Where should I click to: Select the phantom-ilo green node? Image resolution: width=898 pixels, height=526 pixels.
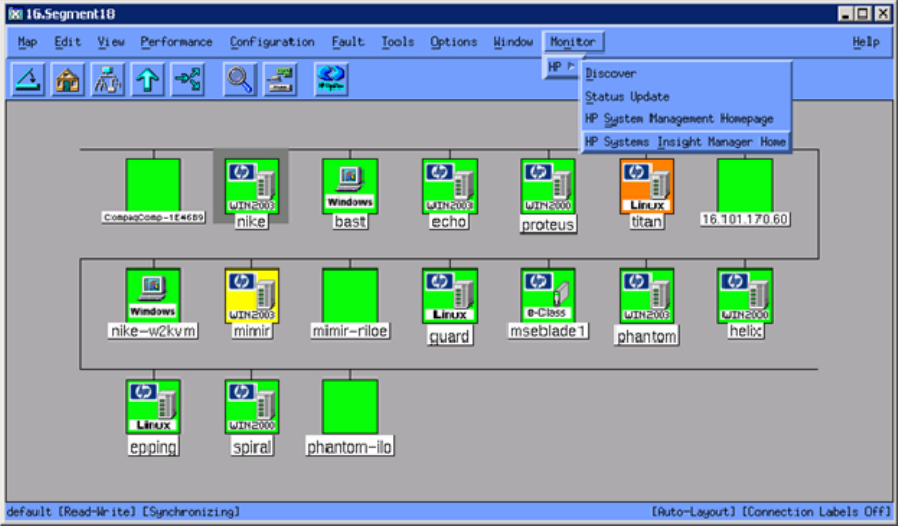(x=350, y=406)
